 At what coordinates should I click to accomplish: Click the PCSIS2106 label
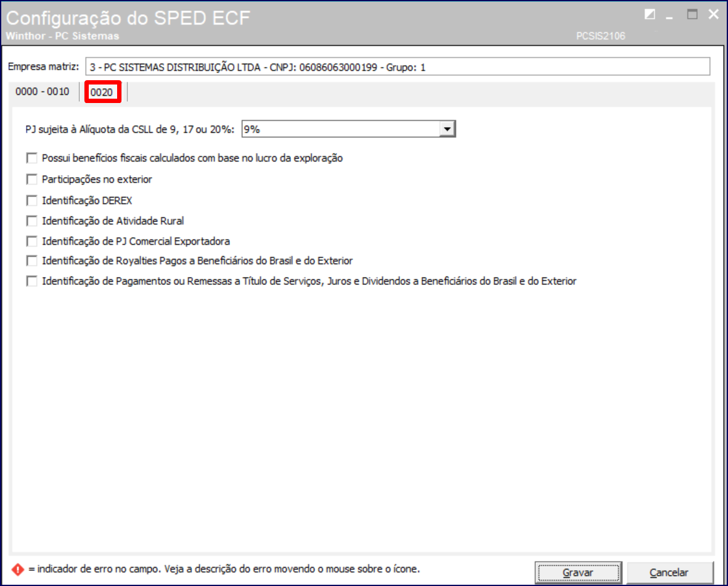[x=600, y=36]
